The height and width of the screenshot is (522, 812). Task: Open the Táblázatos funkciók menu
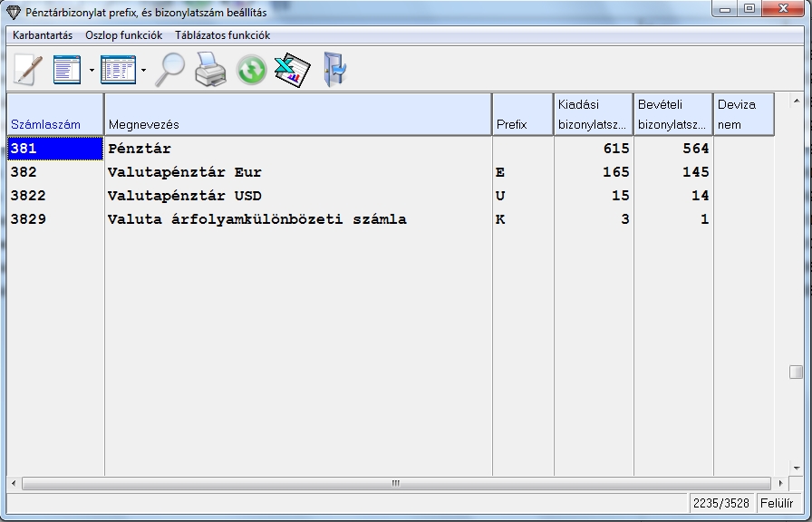coord(223,35)
